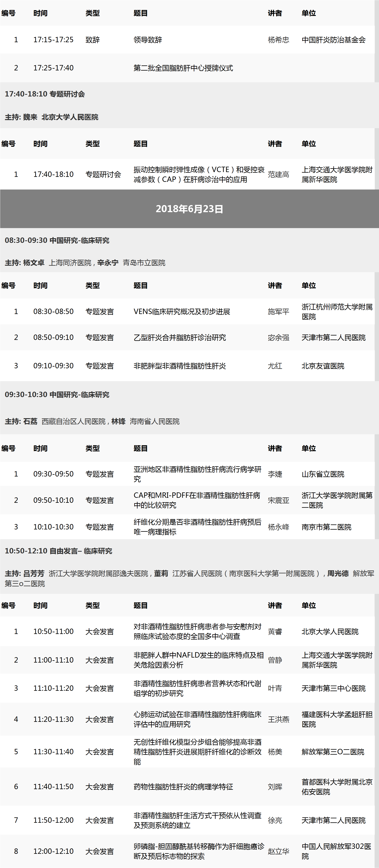
Task: Select speaker 施军平
Action: [x=278, y=312]
